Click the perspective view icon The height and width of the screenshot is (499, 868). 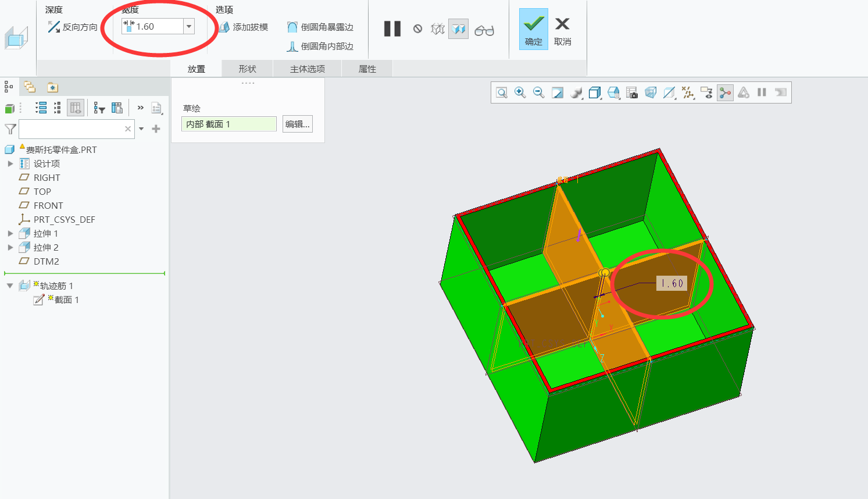tap(651, 92)
